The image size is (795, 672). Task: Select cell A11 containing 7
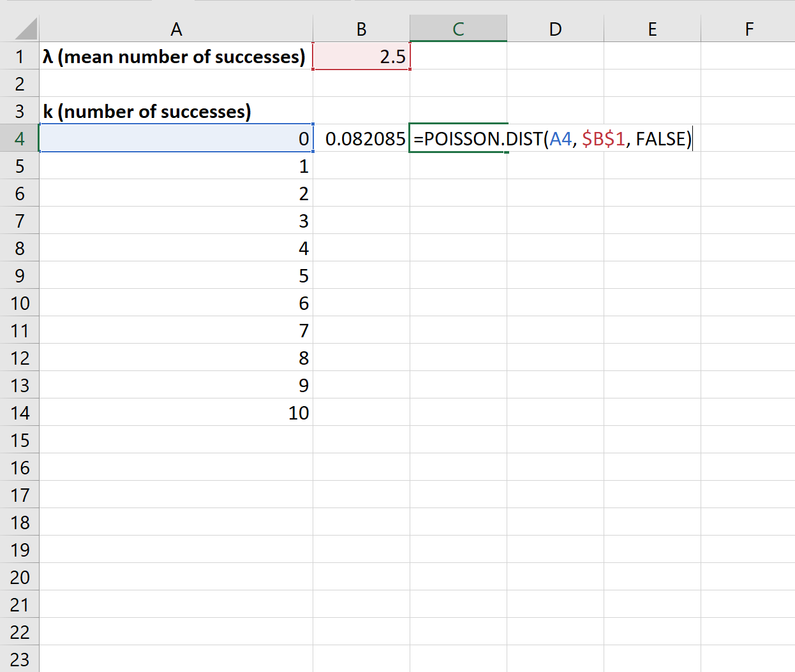176,330
